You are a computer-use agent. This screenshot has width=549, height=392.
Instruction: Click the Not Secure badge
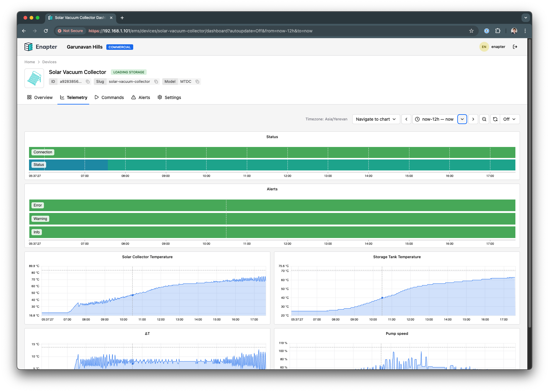[x=71, y=31]
